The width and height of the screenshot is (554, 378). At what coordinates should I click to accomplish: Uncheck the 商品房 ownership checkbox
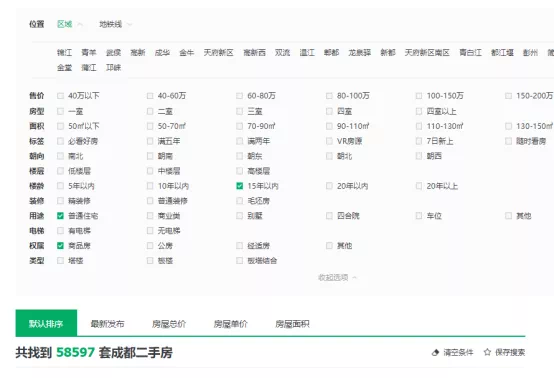point(60,246)
